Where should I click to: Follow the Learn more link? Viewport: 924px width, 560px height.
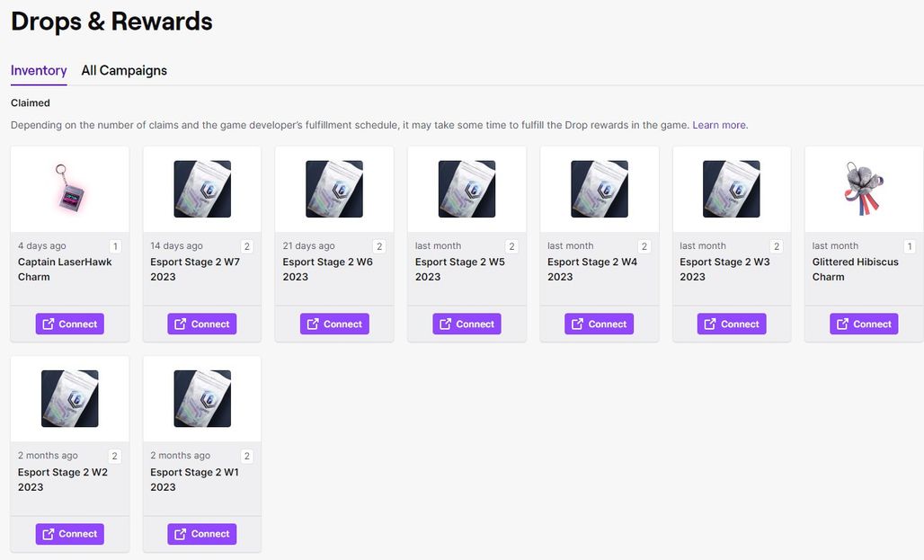coord(720,125)
